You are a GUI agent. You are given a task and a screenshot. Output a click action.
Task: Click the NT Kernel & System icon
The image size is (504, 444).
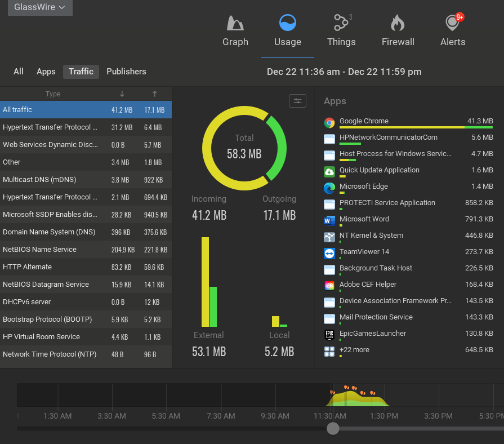click(329, 237)
